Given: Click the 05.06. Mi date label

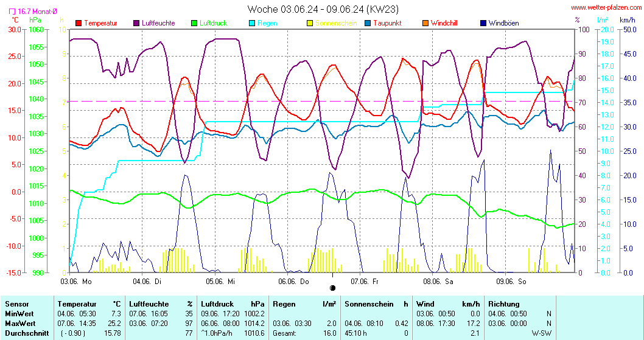Looking at the screenshot, I should (220, 281).
